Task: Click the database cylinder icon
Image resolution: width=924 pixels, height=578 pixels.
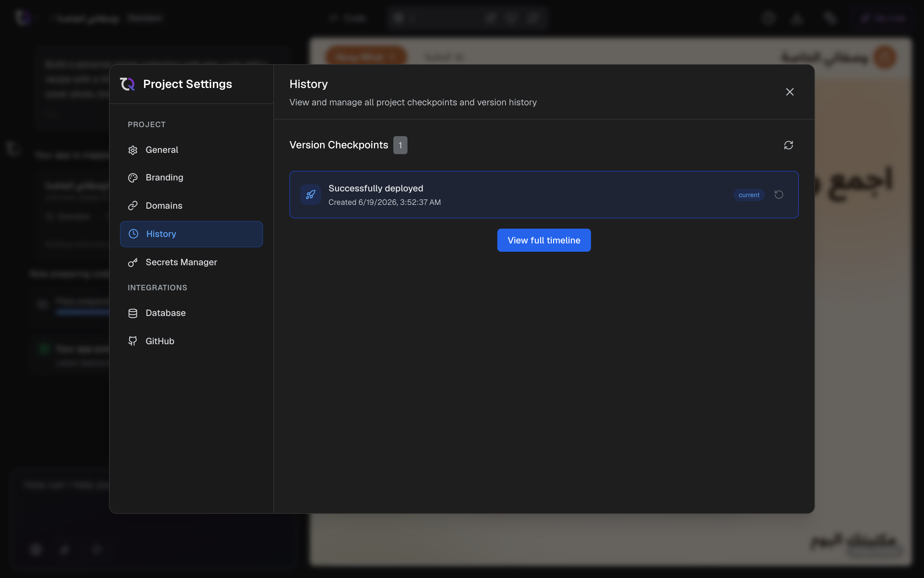Action: 133,313
